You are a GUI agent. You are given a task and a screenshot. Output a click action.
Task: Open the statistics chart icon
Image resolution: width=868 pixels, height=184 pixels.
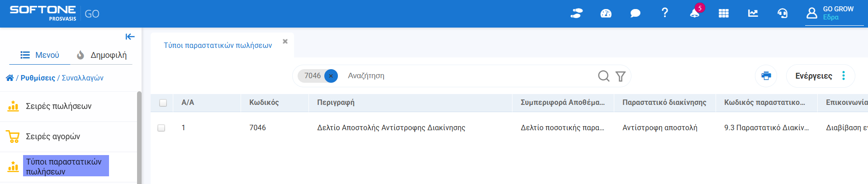pos(753,14)
